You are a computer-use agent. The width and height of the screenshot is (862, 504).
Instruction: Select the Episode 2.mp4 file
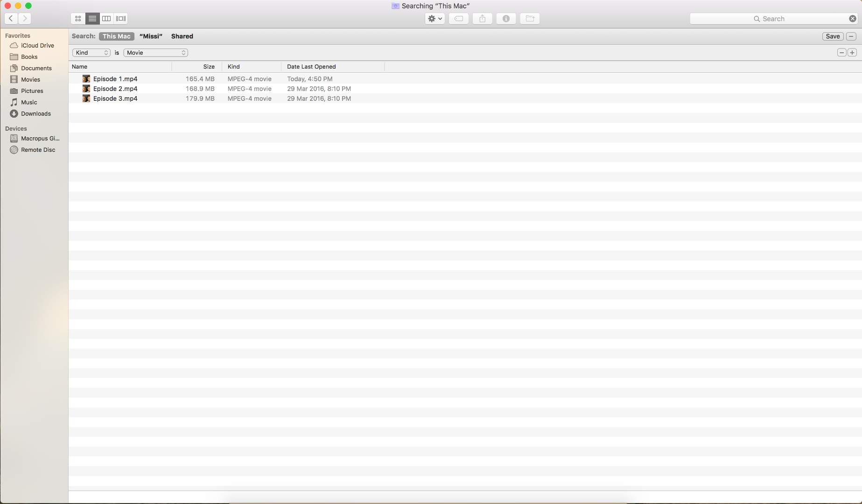click(114, 89)
